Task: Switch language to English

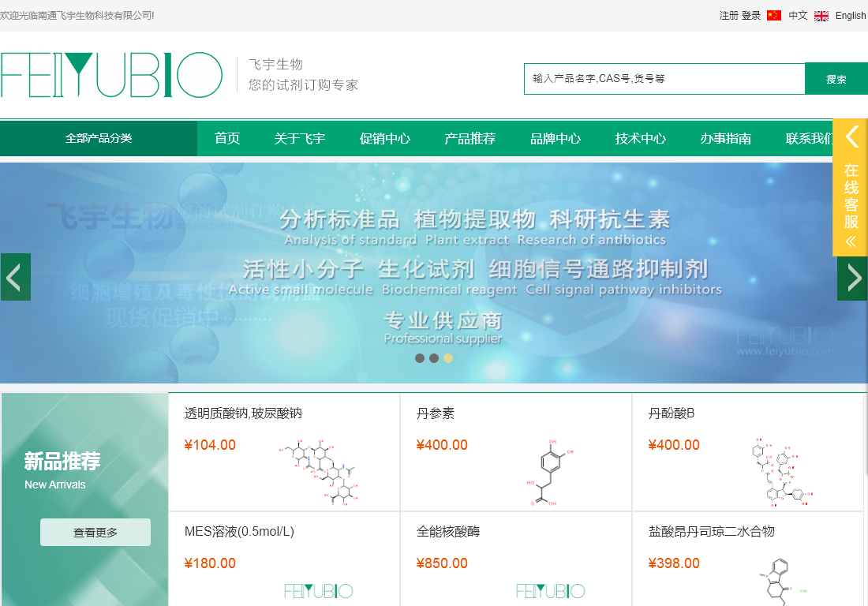Action: click(x=851, y=16)
